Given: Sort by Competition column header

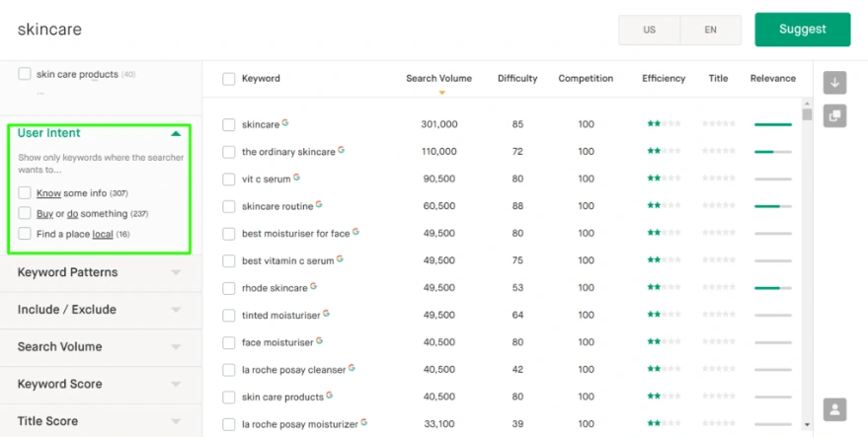Looking at the screenshot, I should tap(586, 79).
